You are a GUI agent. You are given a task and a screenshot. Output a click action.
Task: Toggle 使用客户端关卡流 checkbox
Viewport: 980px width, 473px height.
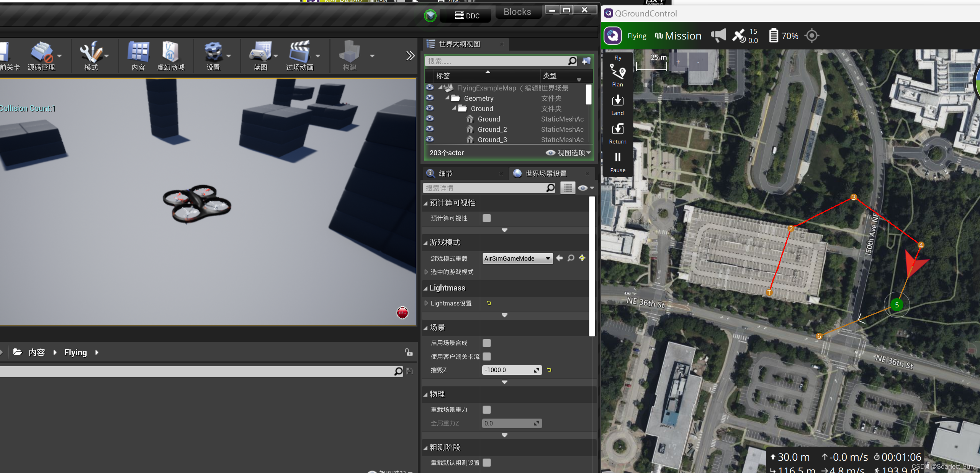487,356
